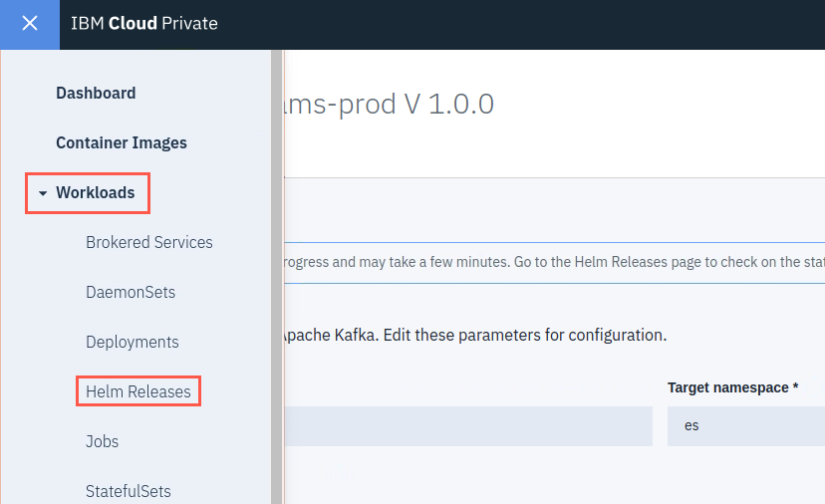
Task: Click the page heading ending 'prod V 1.0.0'
Action: pyautogui.click(x=390, y=104)
